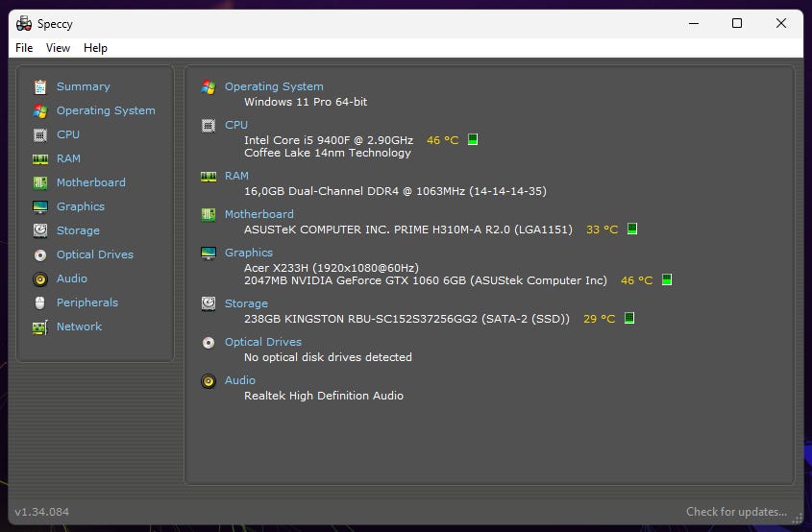Click green temperature indicator beside CPU 46 °C
812x532 pixels.
472,140
